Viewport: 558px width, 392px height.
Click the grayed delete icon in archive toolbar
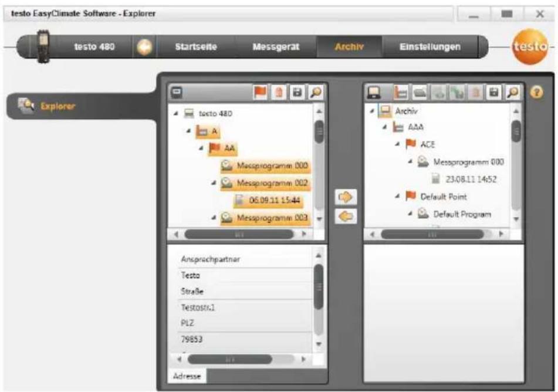coord(475,93)
